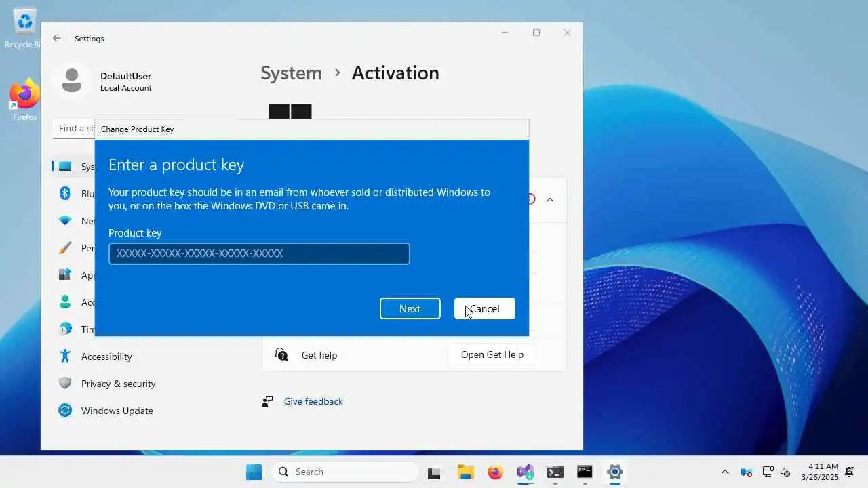Open Terminal from the taskbar
Screen dimensions: 868x488
(555, 472)
